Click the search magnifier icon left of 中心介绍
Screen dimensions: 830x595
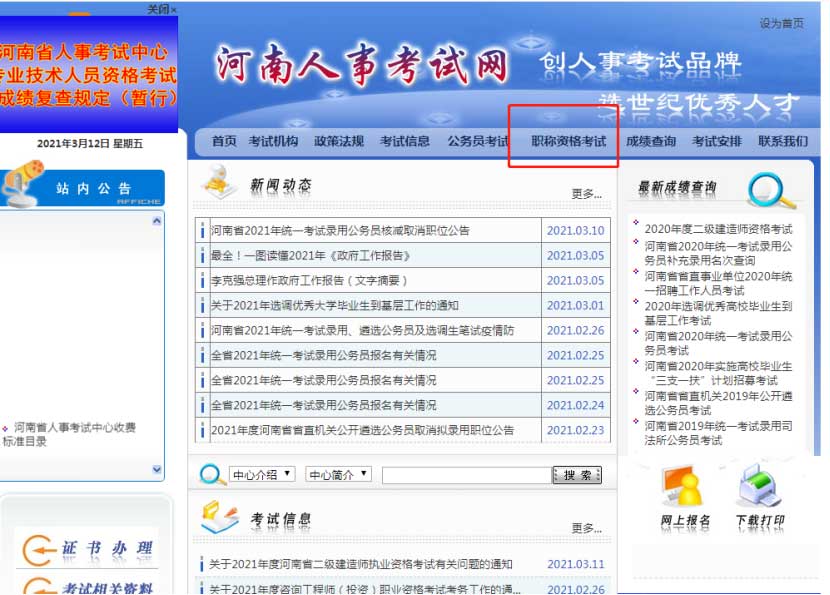[211, 474]
